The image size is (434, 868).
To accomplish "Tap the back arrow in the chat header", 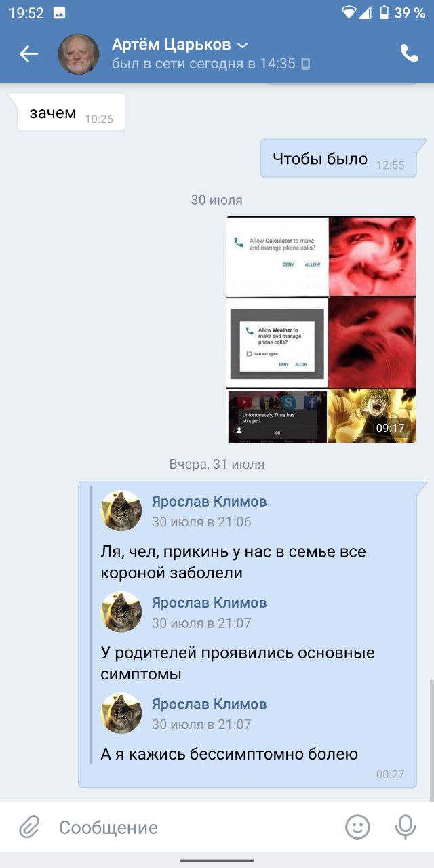I will 28,54.
